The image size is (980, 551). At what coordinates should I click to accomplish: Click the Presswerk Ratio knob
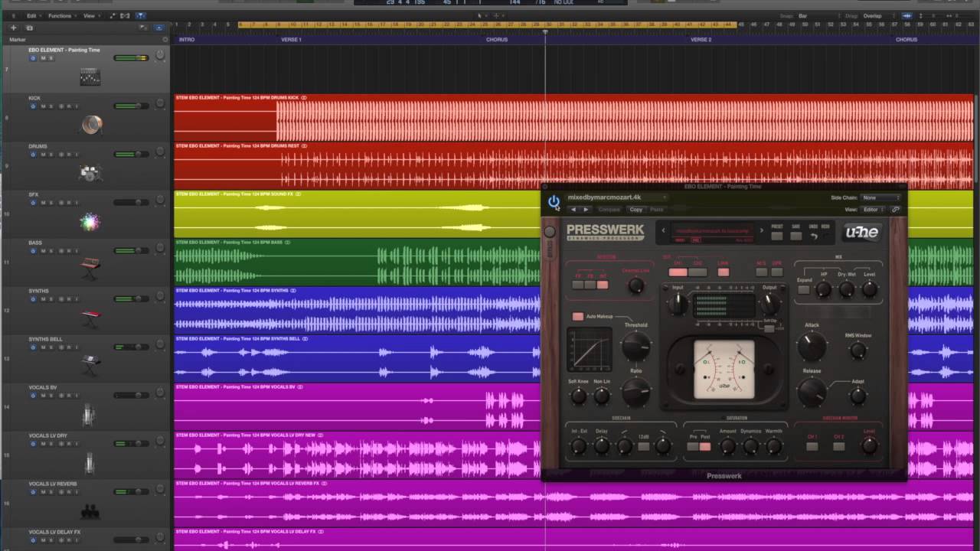[635, 392]
